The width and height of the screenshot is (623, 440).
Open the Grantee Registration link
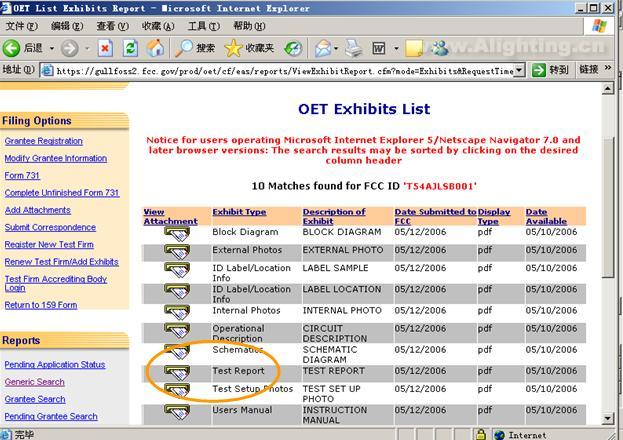(x=43, y=141)
